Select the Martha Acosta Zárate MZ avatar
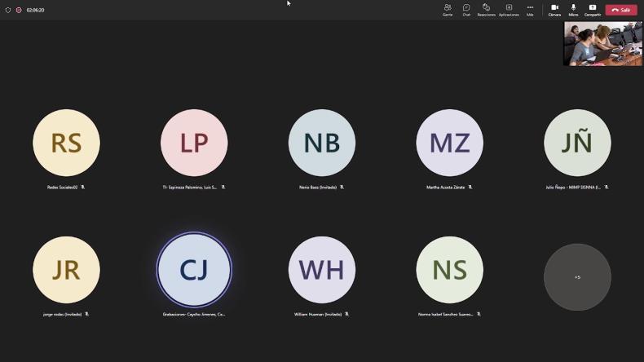Screen dimensions: 644x362 (449, 143)
